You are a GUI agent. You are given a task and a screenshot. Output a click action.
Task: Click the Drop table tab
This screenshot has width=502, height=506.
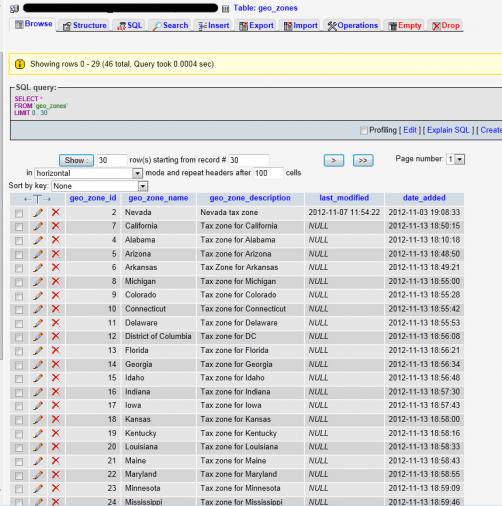click(x=446, y=25)
